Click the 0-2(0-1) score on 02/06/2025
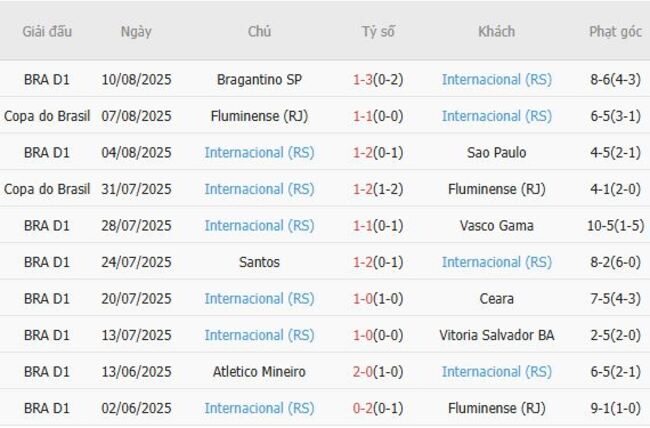650x428 pixels. (x=378, y=408)
